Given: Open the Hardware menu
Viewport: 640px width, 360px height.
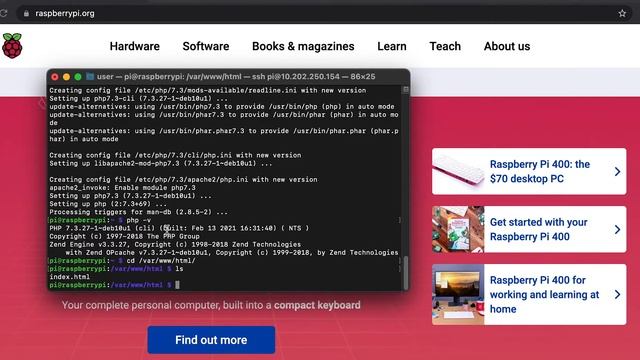Looking at the screenshot, I should tap(135, 47).
